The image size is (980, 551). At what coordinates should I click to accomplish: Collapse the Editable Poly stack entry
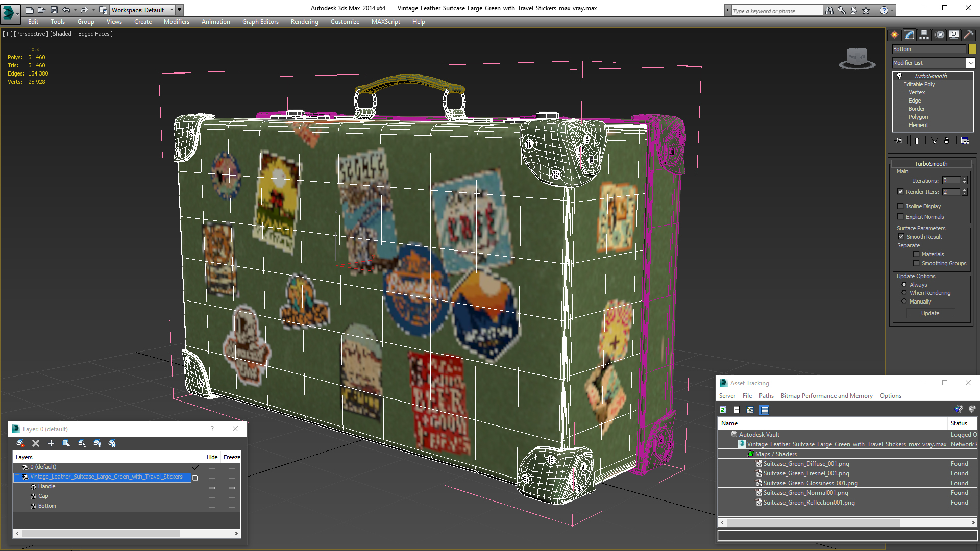click(898, 84)
